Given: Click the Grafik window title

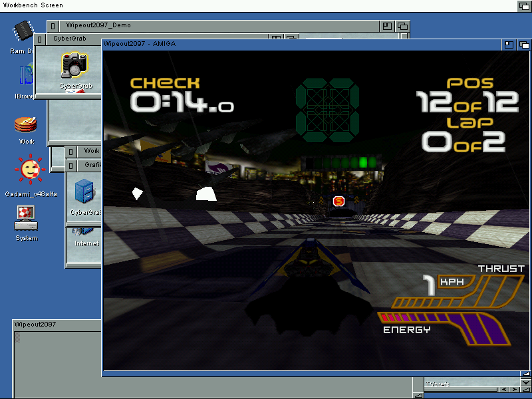Looking at the screenshot, I should click(93, 164).
